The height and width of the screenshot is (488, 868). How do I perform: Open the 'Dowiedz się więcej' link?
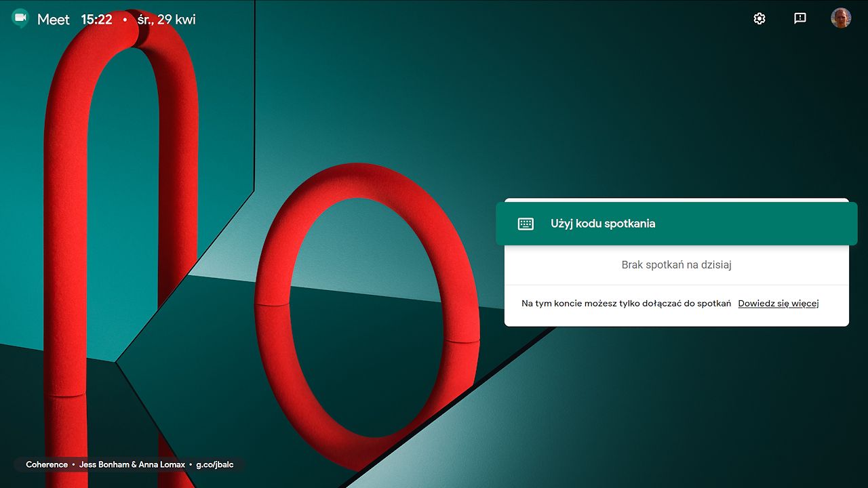point(778,303)
